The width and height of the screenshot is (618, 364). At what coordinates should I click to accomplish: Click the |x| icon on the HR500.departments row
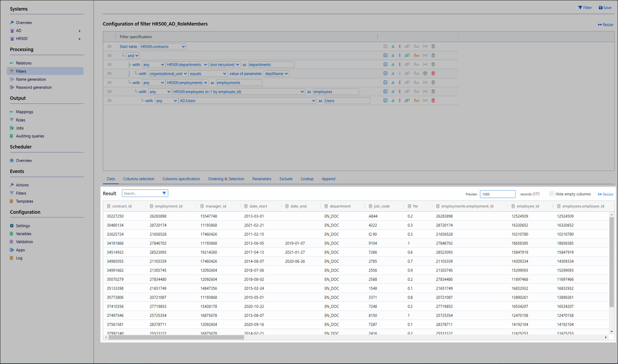425,65
